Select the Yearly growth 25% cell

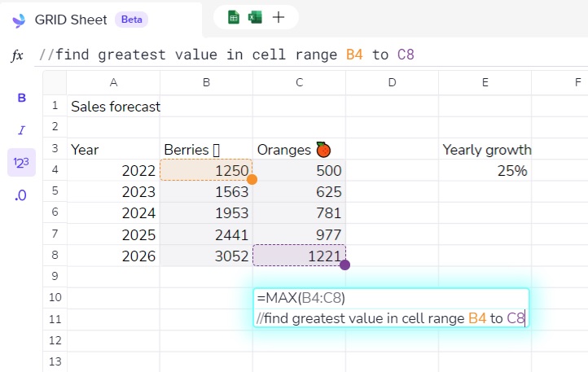tap(485, 171)
